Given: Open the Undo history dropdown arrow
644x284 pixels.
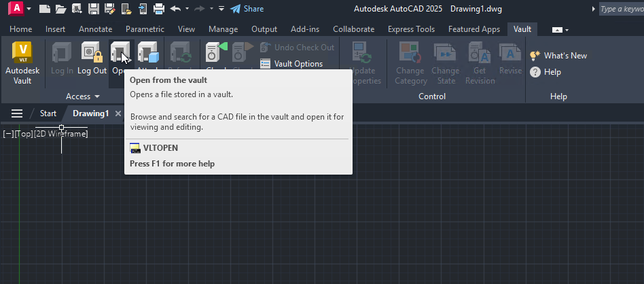Looking at the screenshot, I should 187,8.
